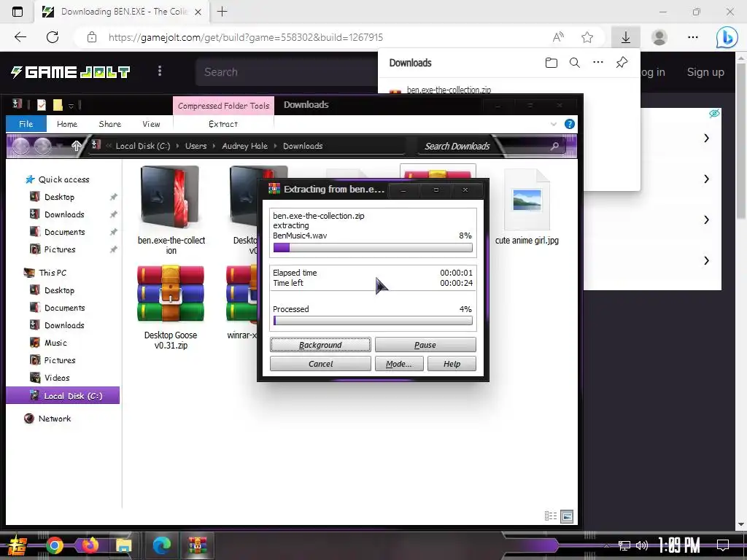Unpin Desktop from Quick access pin icon
The image size is (747, 560).
(x=113, y=197)
